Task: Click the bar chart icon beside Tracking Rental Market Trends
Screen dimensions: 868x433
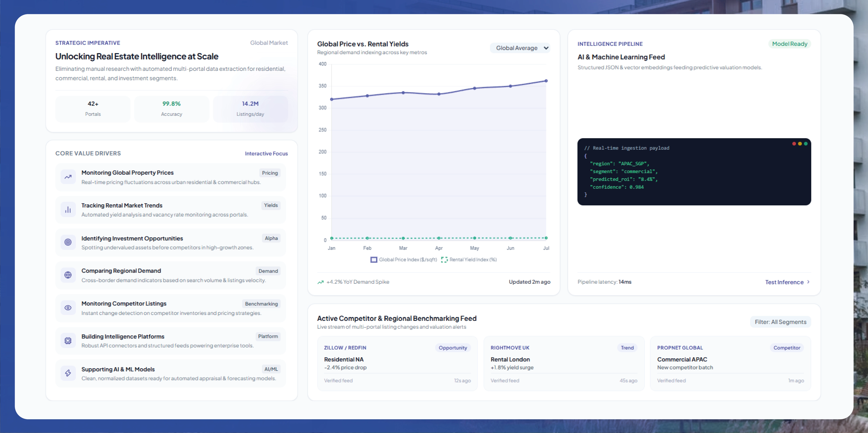Action: click(68, 210)
